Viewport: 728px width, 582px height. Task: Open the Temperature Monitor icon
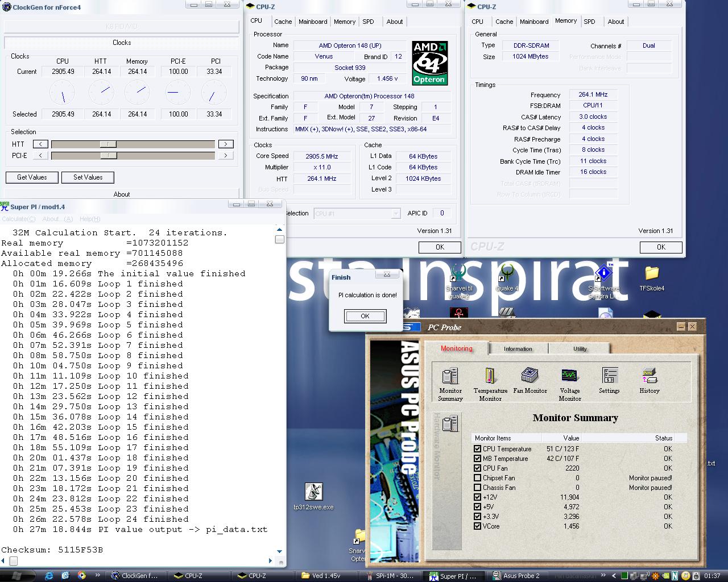[490, 384]
